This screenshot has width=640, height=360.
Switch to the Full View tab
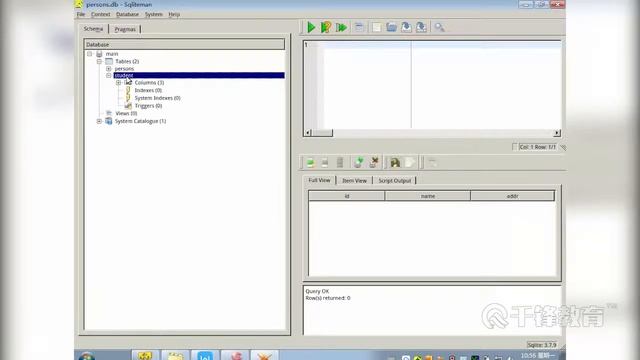[319, 180]
